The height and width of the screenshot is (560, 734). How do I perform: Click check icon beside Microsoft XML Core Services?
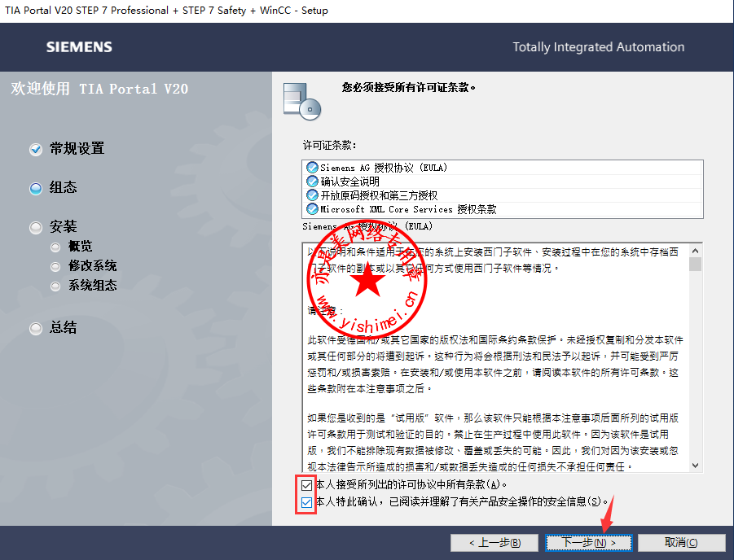click(312, 209)
